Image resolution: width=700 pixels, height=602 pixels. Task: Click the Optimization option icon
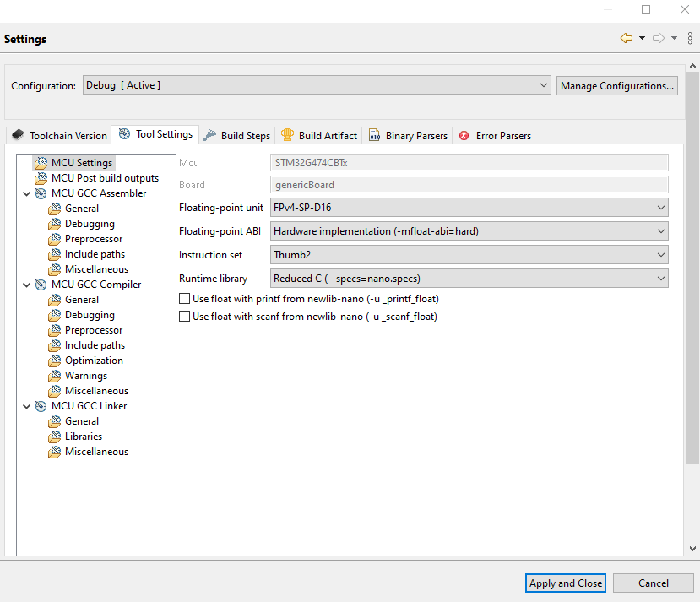(55, 361)
